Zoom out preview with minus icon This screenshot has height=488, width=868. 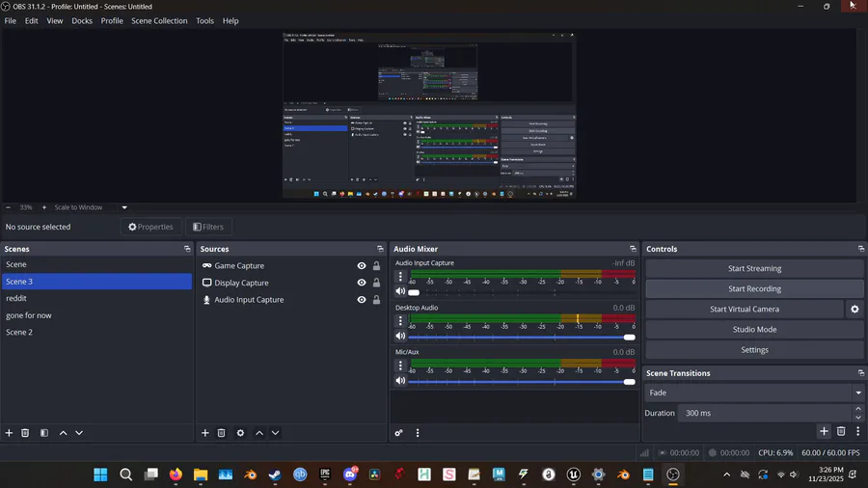pos(9,207)
